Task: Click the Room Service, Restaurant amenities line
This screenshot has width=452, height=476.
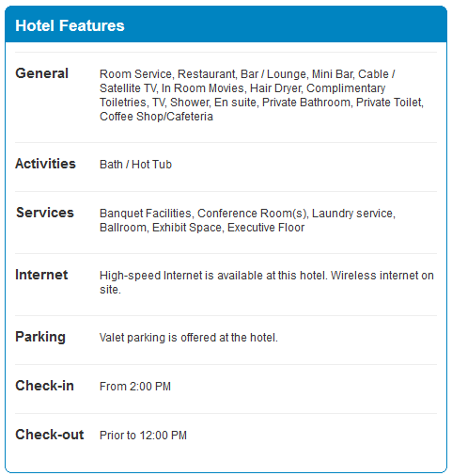Action: (247, 74)
